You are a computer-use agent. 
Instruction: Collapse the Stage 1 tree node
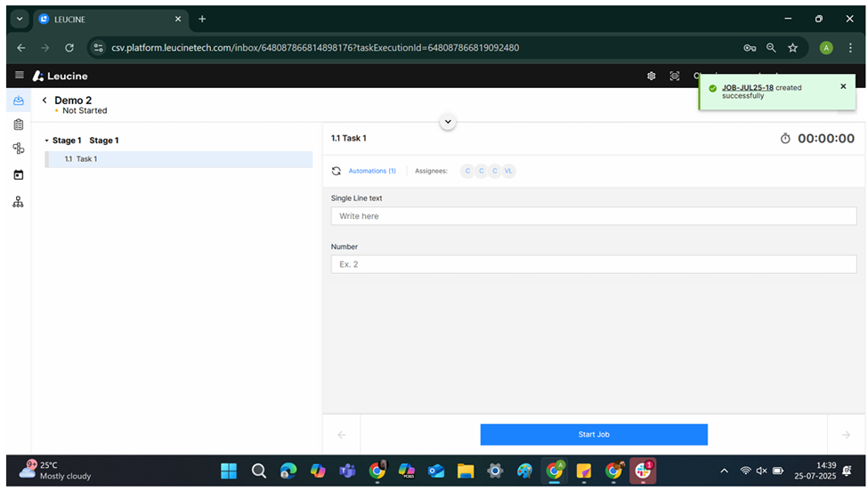(x=46, y=141)
